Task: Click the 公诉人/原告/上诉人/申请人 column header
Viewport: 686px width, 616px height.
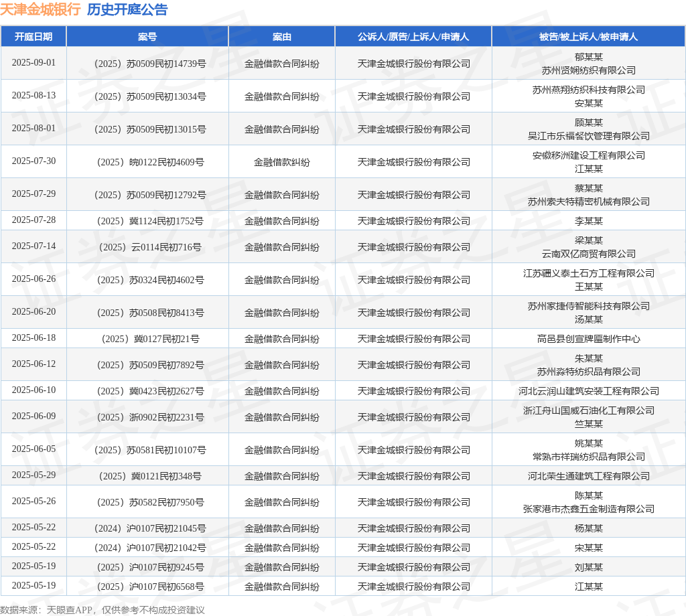Action: click(413, 36)
